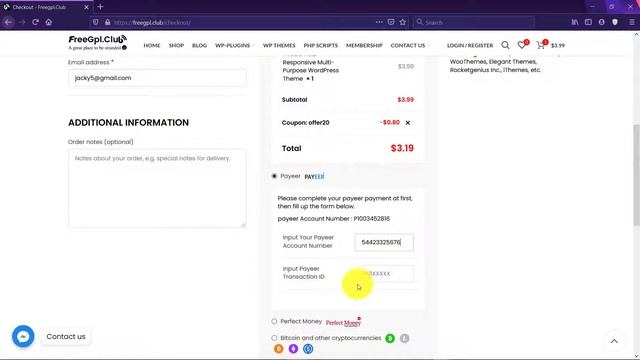Image resolution: width=640 pixels, height=360 pixels.
Task: Open the BLOG menu item
Action: tap(200, 45)
